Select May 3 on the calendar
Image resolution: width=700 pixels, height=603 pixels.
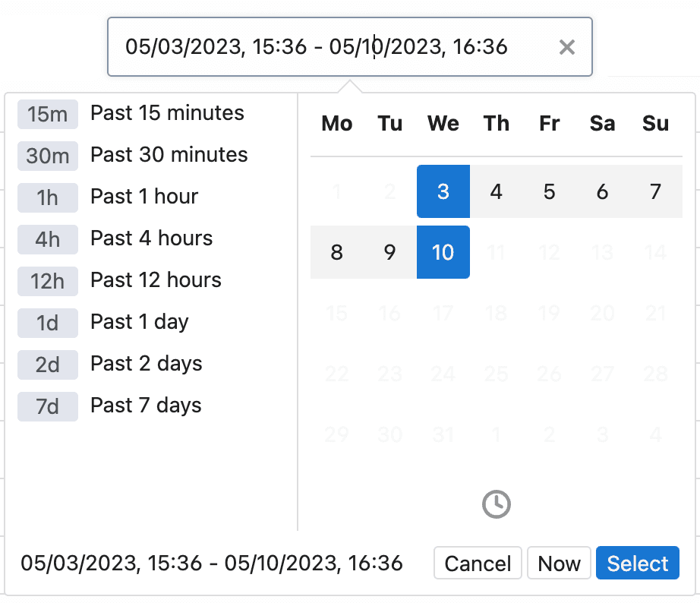coord(443,191)
